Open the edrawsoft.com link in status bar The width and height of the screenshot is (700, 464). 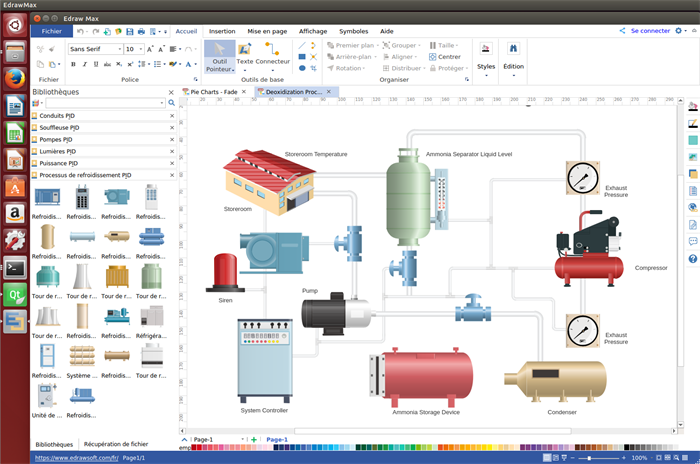(77, 458)
